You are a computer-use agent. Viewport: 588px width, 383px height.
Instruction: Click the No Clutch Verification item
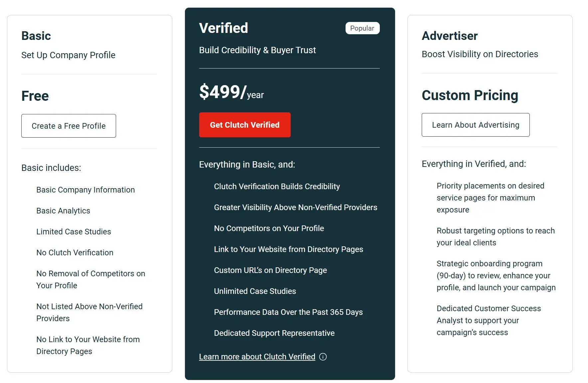(x=74, y=252)
